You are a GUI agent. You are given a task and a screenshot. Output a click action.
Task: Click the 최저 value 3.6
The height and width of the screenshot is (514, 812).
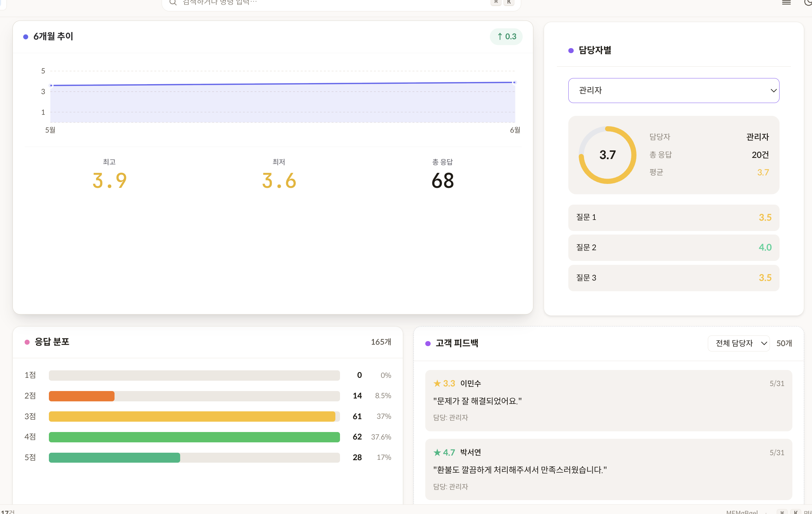coord(279,181)
